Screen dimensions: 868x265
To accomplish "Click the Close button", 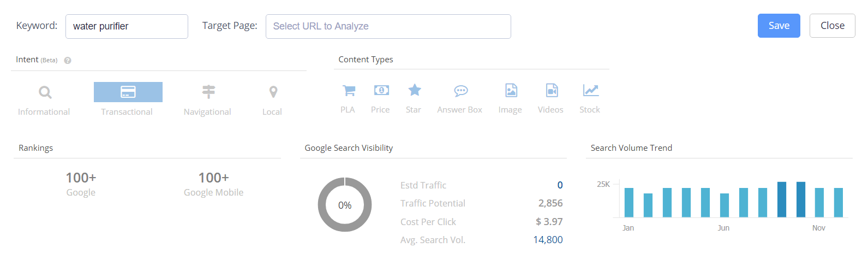I will point(833,26).
